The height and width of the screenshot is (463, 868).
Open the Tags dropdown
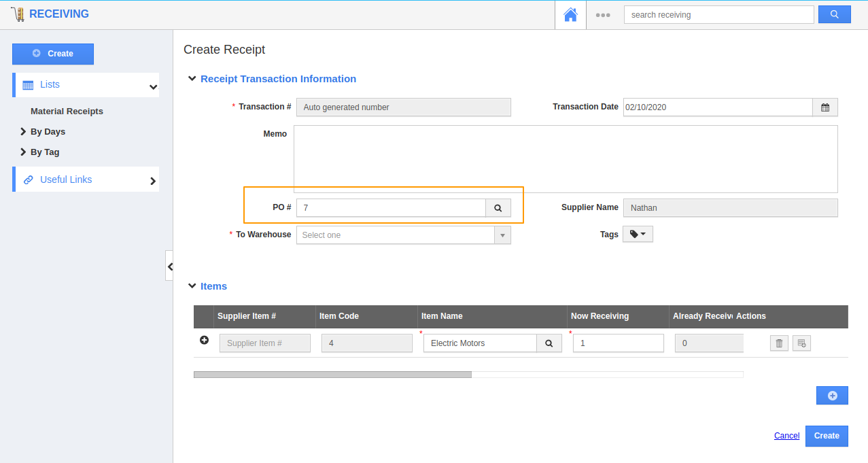[637, 233]
